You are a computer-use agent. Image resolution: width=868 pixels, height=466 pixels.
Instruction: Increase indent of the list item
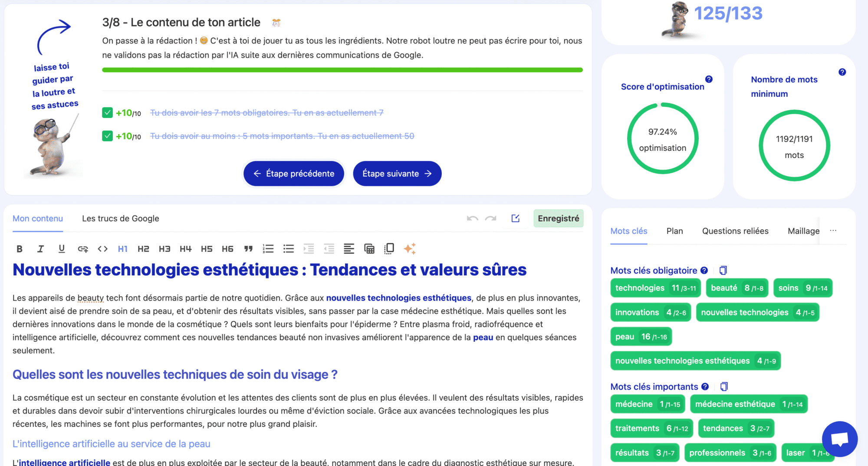click(309, 249)
